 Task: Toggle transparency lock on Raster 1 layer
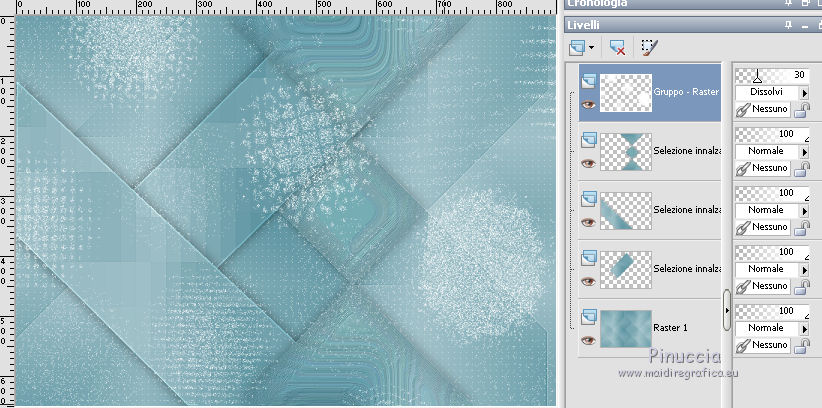tap(802, 346)
